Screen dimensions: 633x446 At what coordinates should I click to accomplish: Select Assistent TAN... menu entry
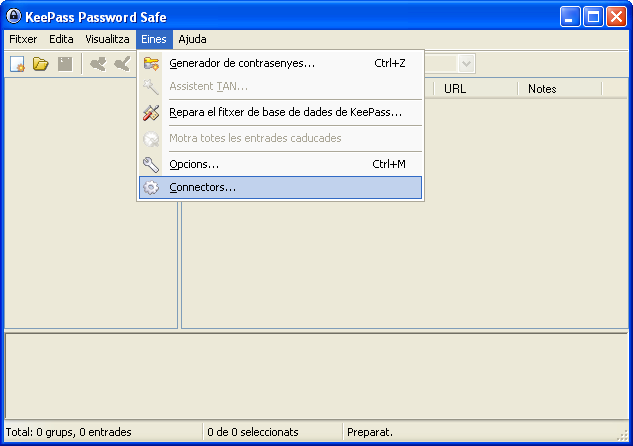(281, 86)
